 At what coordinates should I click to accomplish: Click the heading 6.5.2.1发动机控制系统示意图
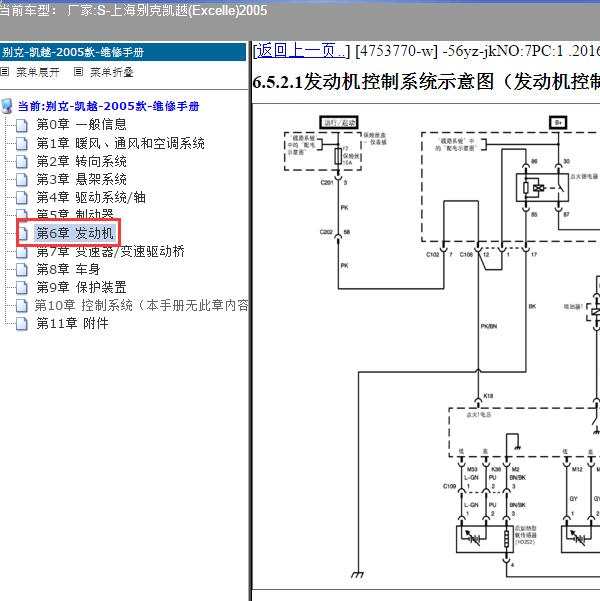click(426, 82)
